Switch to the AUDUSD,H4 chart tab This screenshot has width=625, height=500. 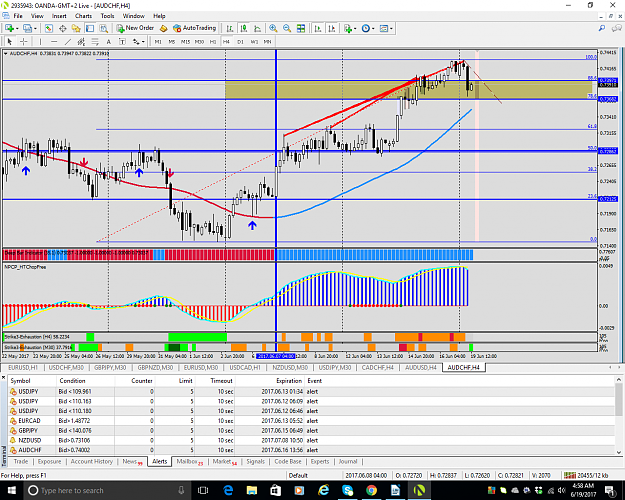pos(421,367)
